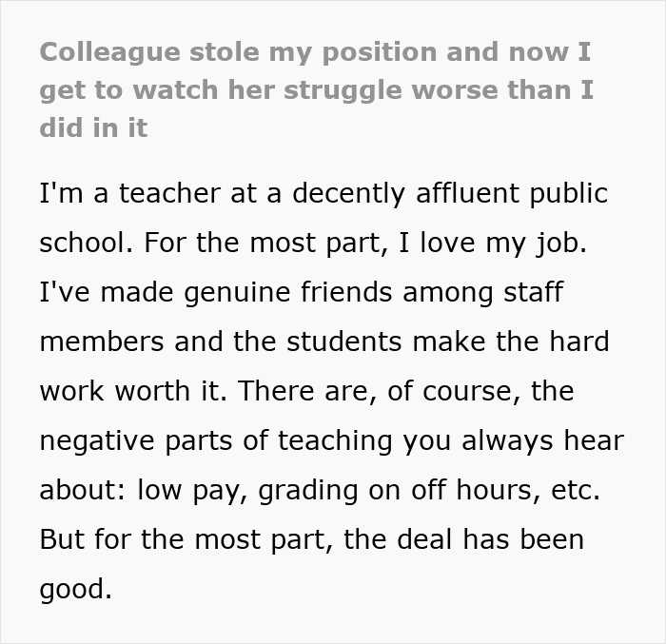This screenshot has width=666, height=644.
Task: Select the word "affluent" in the paragraph
Action: point(467,193)
